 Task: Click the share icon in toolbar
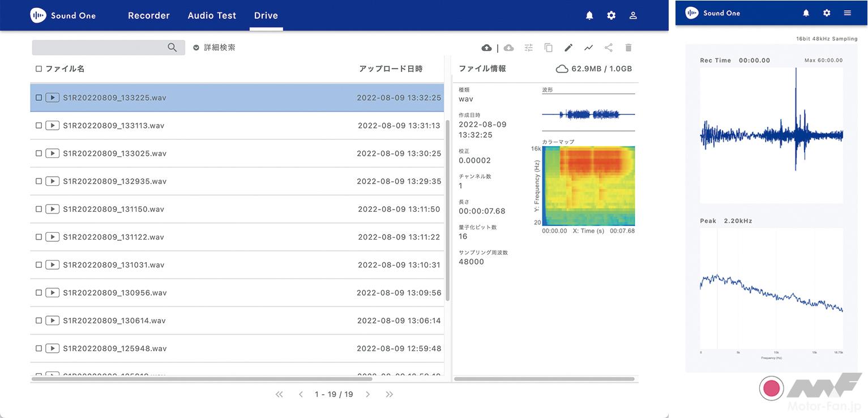tap(609, 48)
